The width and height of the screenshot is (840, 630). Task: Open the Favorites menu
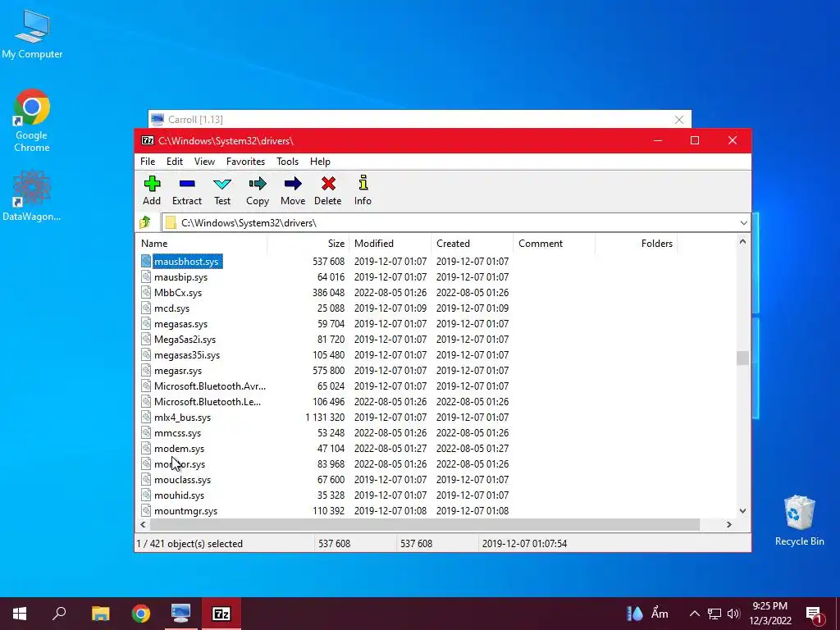pos(245,162)
